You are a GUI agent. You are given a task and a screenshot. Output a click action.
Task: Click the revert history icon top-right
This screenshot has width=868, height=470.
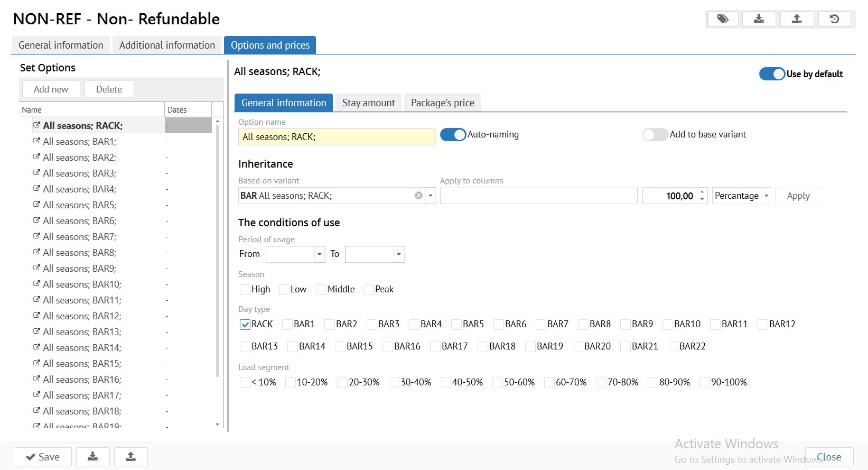tap(834, 19)
